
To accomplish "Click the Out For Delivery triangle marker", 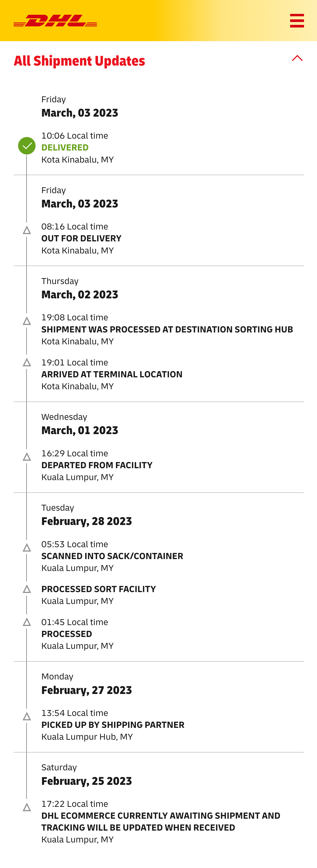I will 27,231.
